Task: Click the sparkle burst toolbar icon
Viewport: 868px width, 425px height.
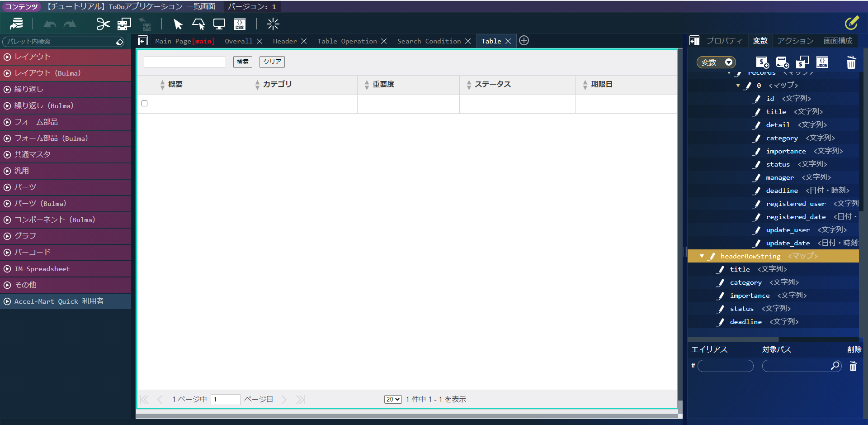Action: (x=273, y=24)
